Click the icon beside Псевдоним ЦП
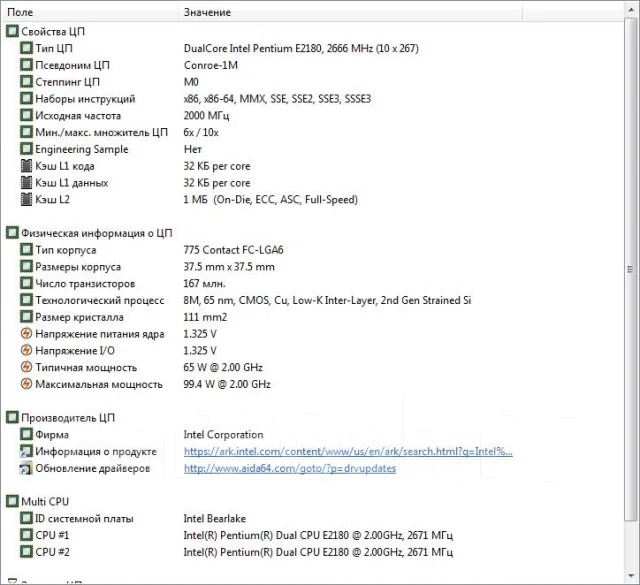Image resolution: width=640 pixels, height=585 pixels. [26, 65]
